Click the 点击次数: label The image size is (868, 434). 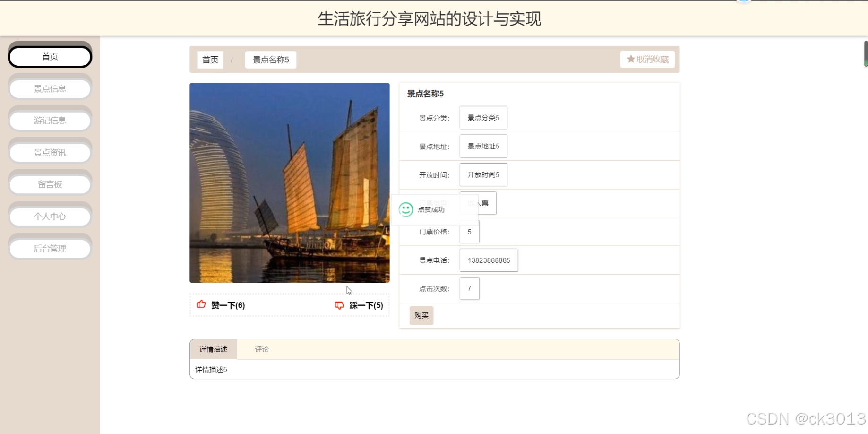coord(434,289)
